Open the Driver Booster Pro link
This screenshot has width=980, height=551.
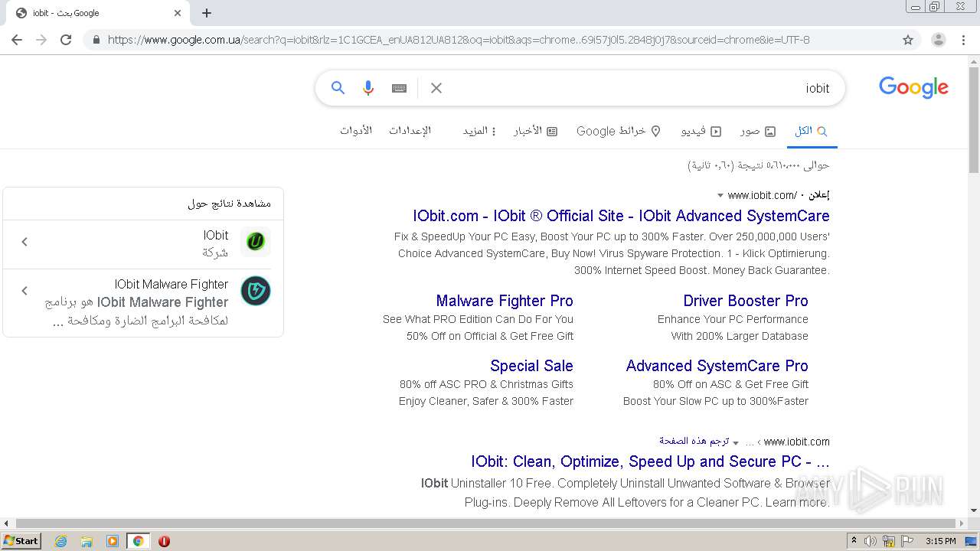tap(746, 301)
